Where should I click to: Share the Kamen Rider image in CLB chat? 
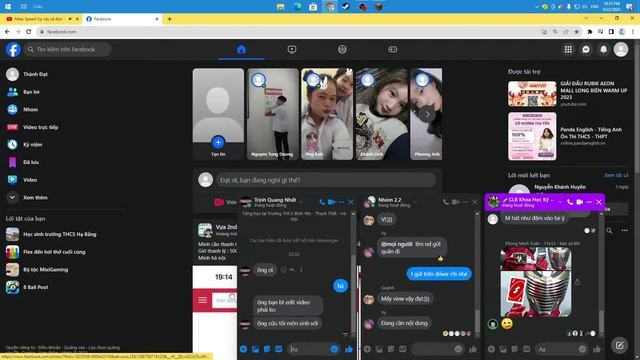click(577, 282)
